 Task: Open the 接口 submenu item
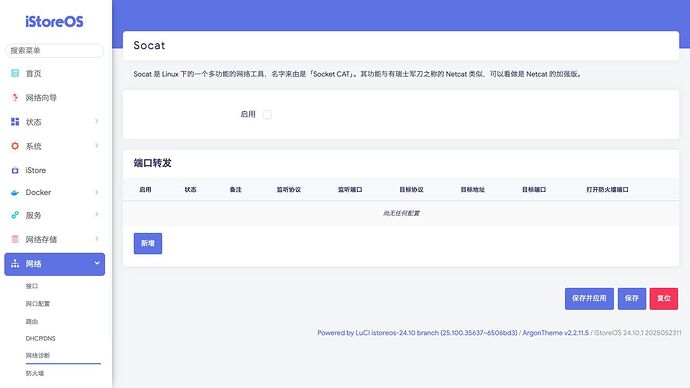pyautogui.click(x=32, y=286)
